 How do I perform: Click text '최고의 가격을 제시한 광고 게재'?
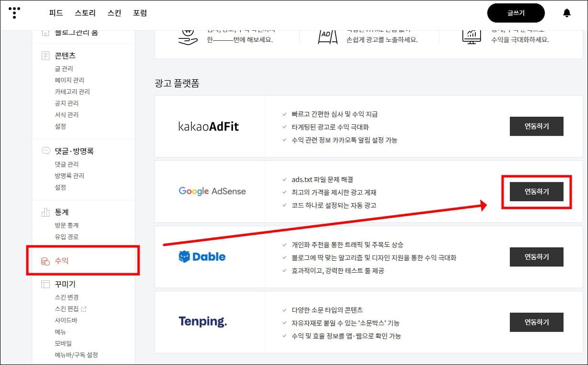[334, 192]
